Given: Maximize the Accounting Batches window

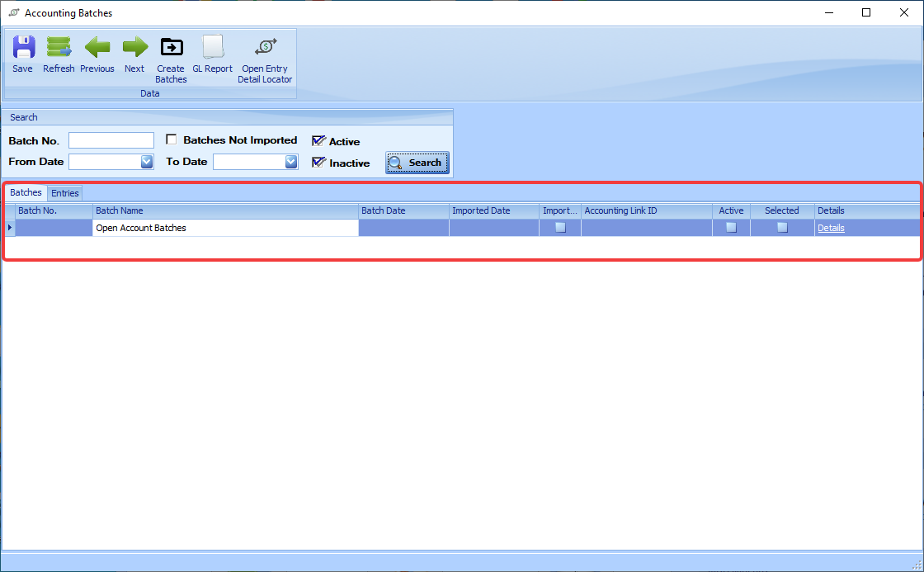Looking at the screenshot, I should coord(866,12).
